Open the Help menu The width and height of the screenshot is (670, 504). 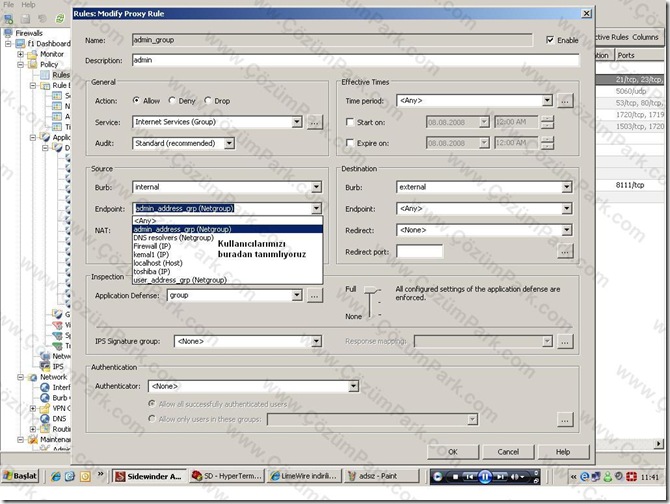28,5
